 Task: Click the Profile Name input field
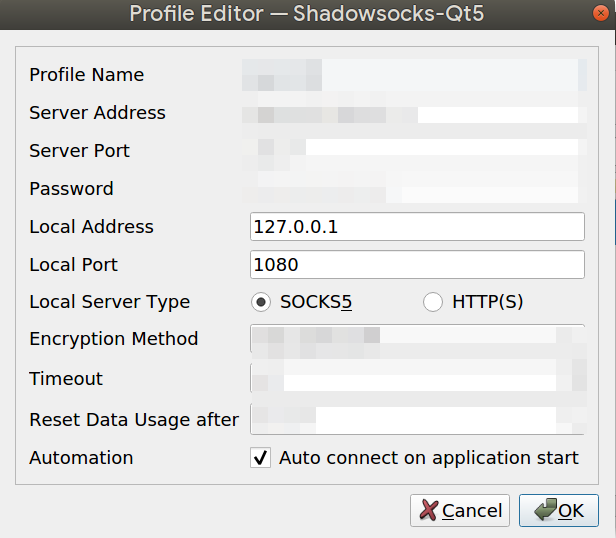point(417,75)
